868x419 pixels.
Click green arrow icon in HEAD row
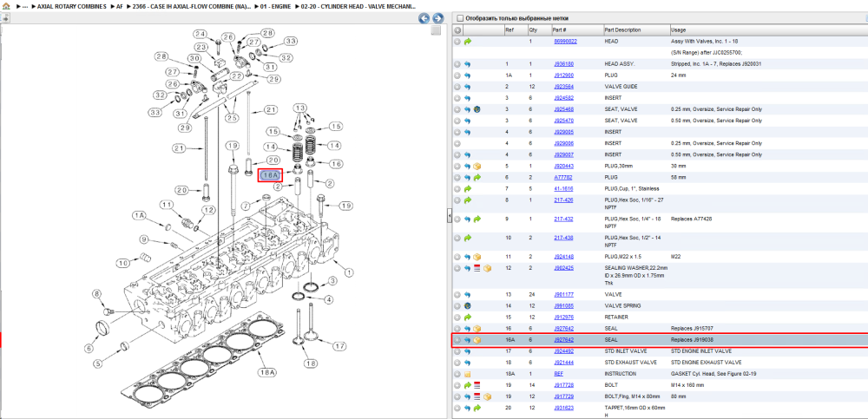coord(468,42)
